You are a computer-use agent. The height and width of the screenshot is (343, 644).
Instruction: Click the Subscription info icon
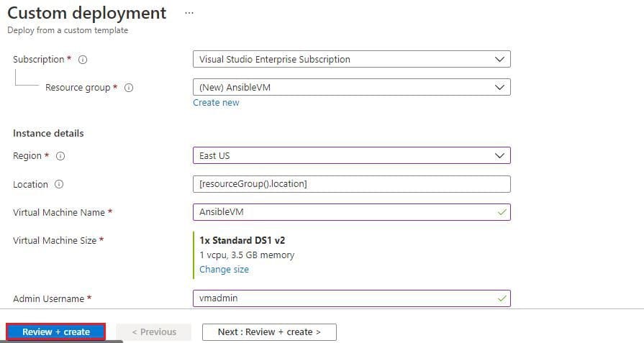coord(83,60)
